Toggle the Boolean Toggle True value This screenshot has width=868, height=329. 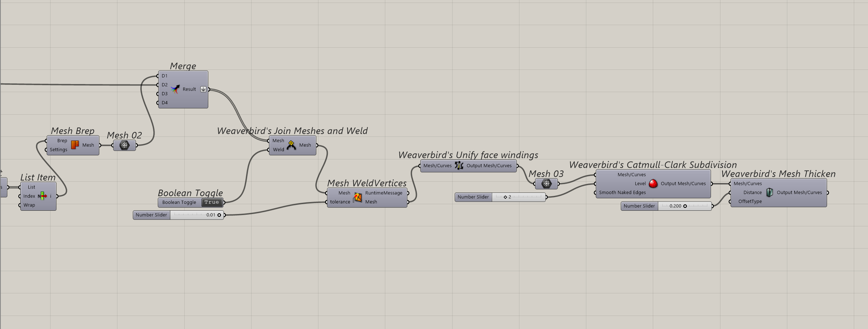(212, 202)
